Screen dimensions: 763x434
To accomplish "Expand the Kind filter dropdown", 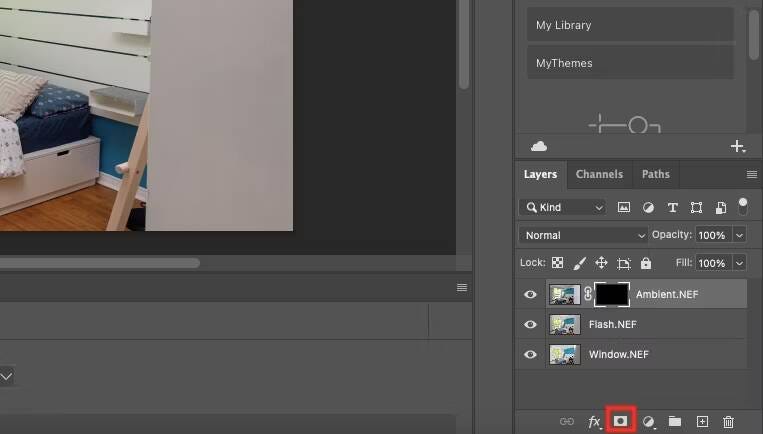I will [563, 207].
